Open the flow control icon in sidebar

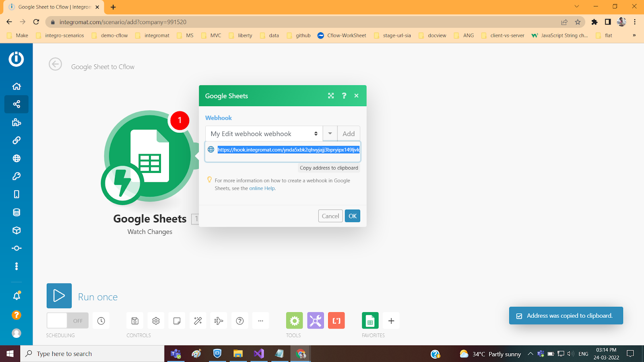point(17,248)
